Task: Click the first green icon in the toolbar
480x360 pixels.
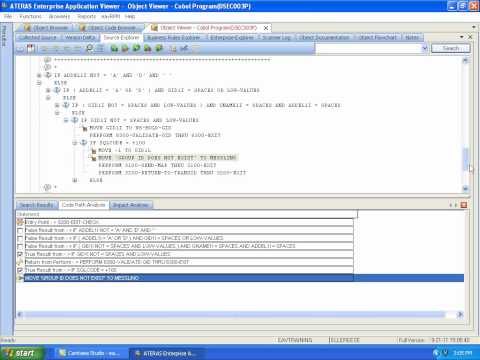Action: tap(114, 48)
